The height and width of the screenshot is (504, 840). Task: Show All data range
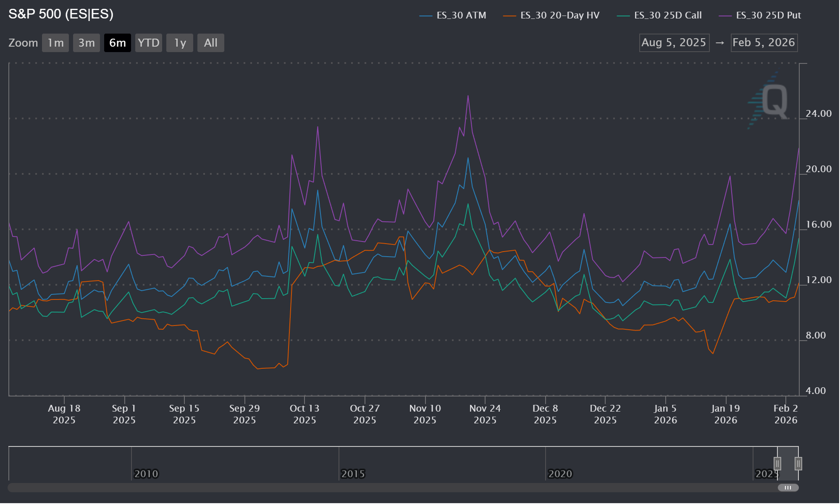click(211, 43)
